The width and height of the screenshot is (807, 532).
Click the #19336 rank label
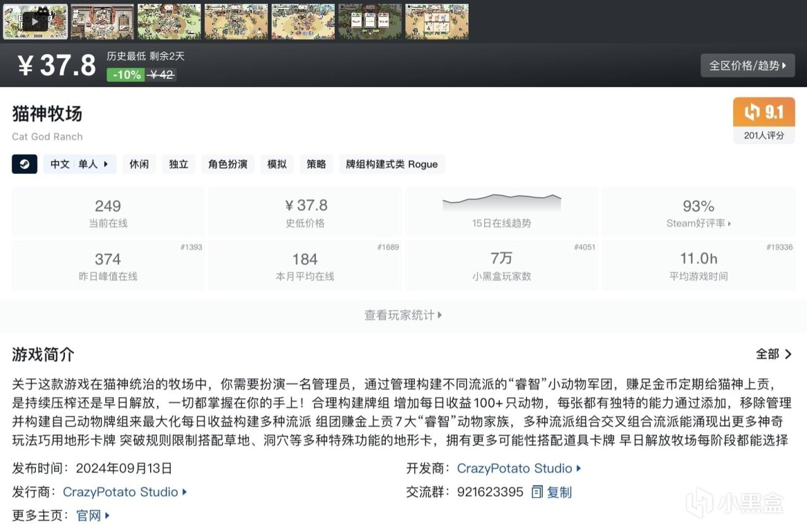[780, 247]
